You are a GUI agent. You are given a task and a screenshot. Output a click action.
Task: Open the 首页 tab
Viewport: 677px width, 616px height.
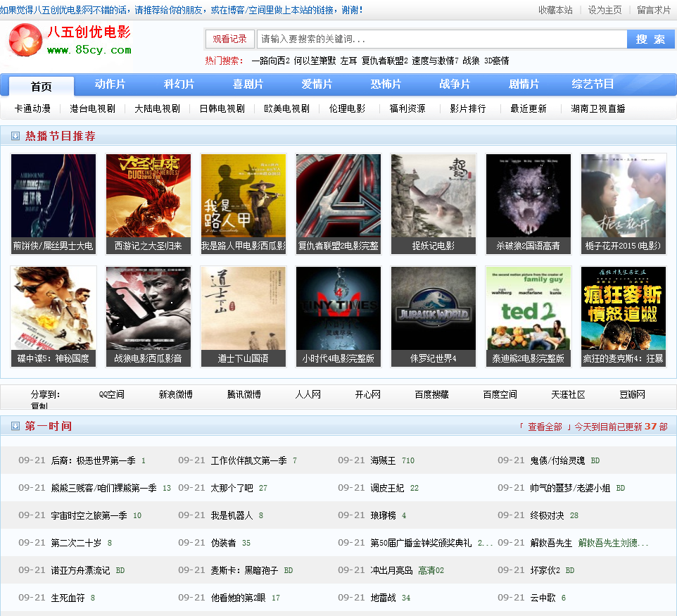(42, 87)
